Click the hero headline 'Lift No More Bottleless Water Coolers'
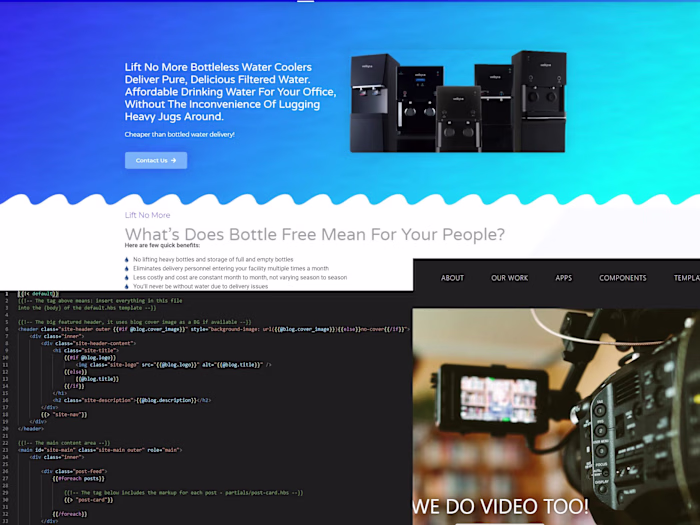The height and width of the screenshot is (525, 700). (x=230, y=92)
